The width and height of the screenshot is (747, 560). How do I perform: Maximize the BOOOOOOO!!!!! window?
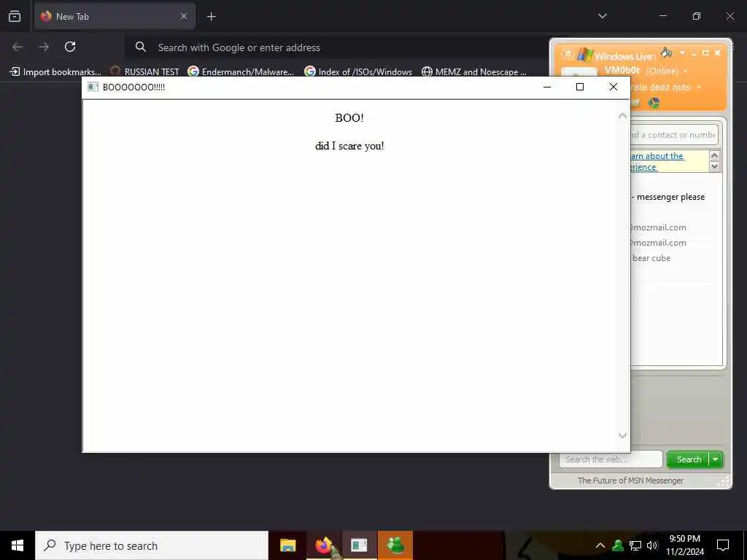point(580,87)
